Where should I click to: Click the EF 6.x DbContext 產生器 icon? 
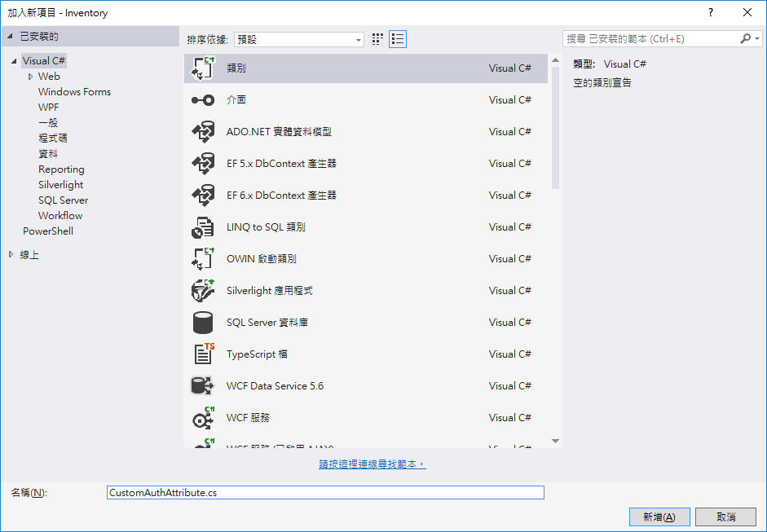pos(203,196)
